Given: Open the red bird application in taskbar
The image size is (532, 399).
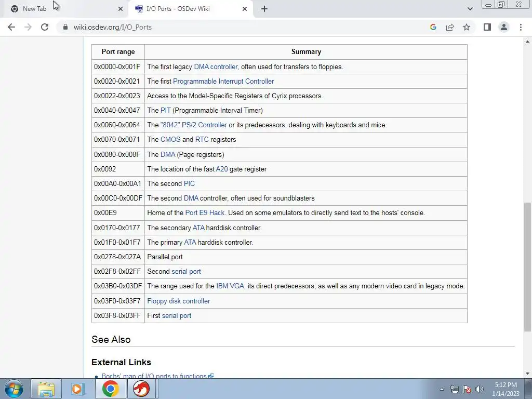Looking at the screenshot, I should (x=141, y=389).
